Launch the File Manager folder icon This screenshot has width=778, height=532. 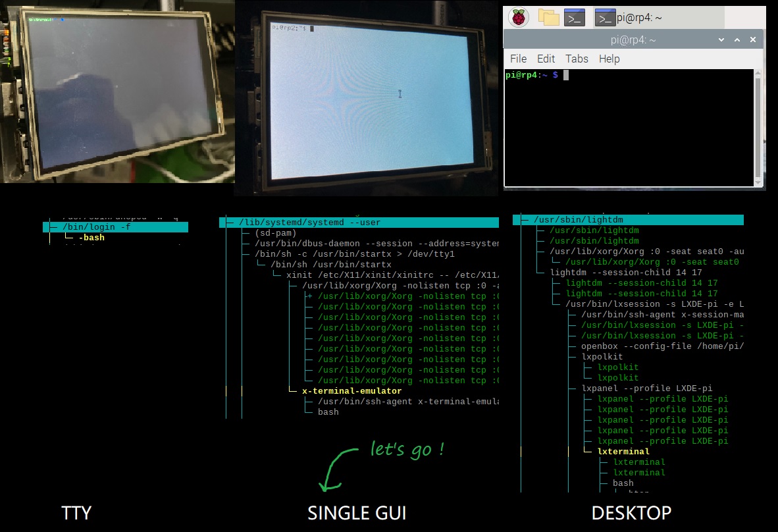point(548,17)
